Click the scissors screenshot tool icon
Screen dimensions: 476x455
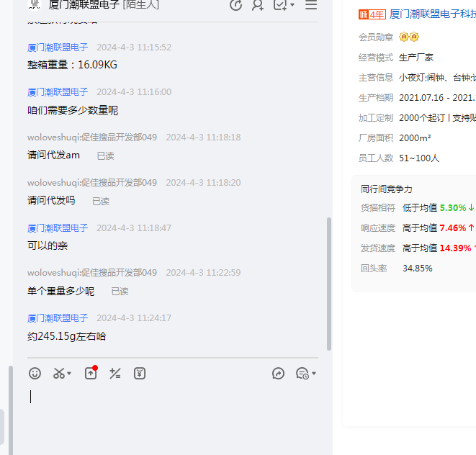pyautogui.click(x=59, y=373)
